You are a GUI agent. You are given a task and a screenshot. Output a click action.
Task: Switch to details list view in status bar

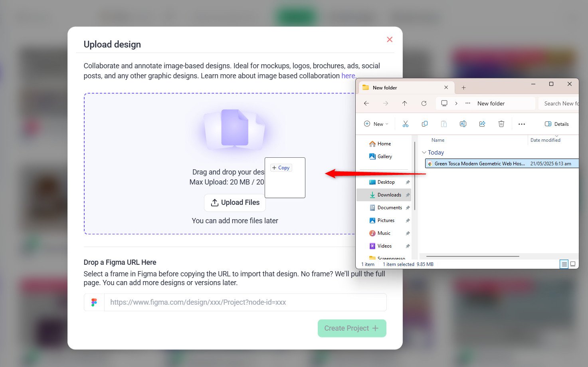[564, 264]
